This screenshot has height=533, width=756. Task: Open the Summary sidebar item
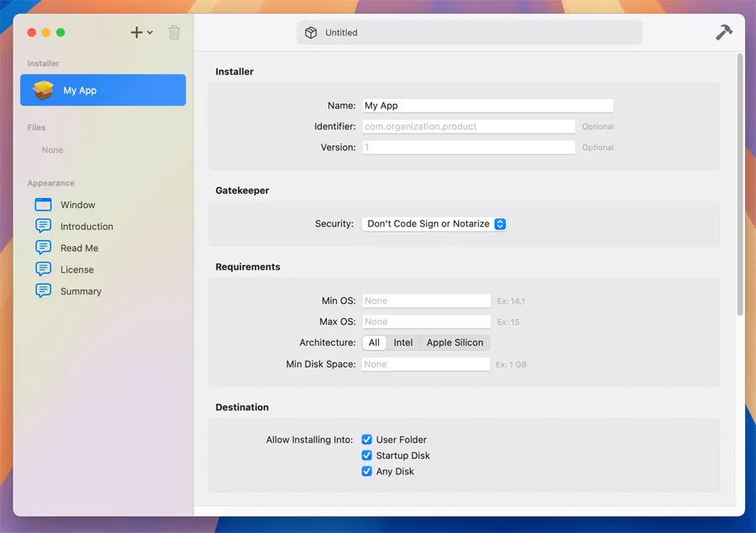(81, 291)
